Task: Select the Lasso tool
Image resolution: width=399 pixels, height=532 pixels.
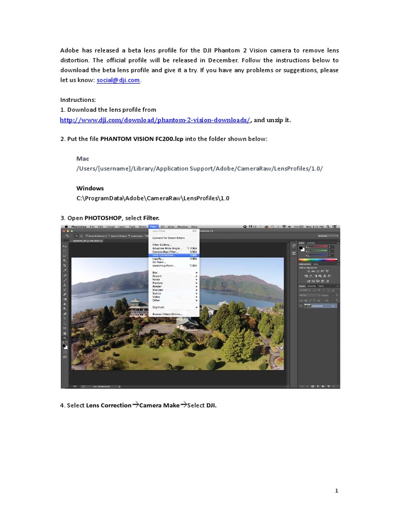Action: coord(65,256)
